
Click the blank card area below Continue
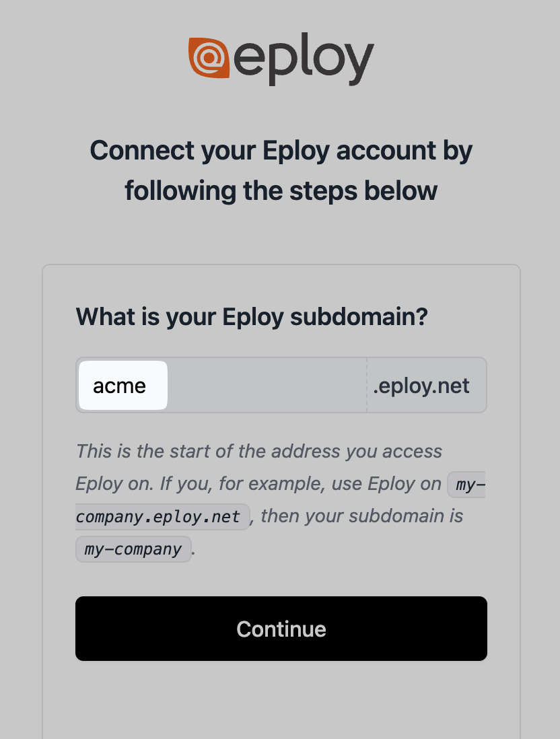(x=281, y=700)
